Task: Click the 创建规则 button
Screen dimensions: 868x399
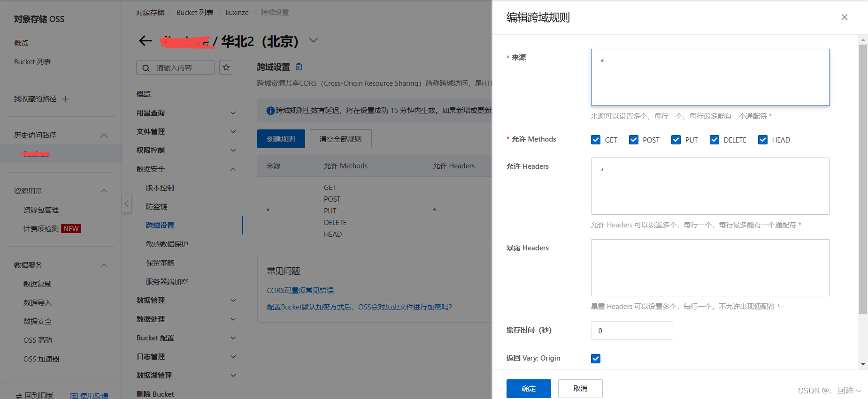Action: pyautogui.click(x=281, y=139)
